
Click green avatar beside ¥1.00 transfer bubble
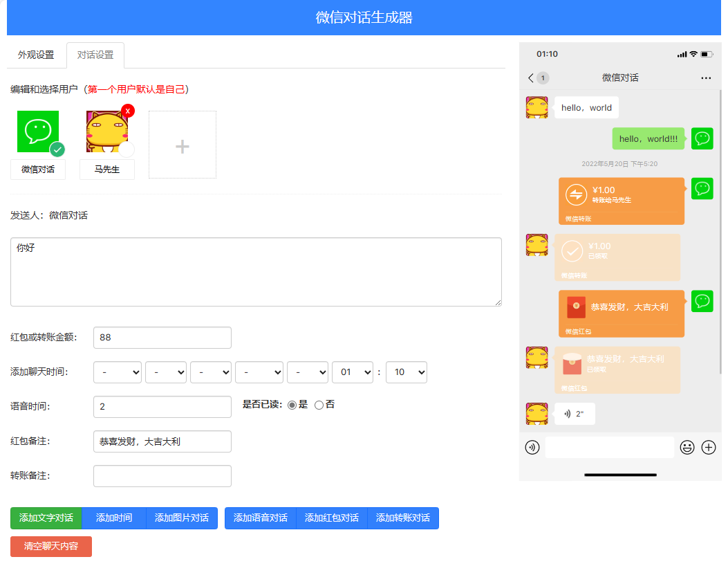[x=702, y=189]
